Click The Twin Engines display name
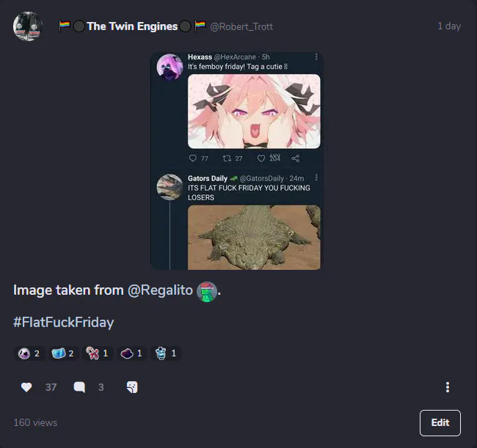This screenshot has width=477, height=448. pyautogui.click(x=132, y=26)
